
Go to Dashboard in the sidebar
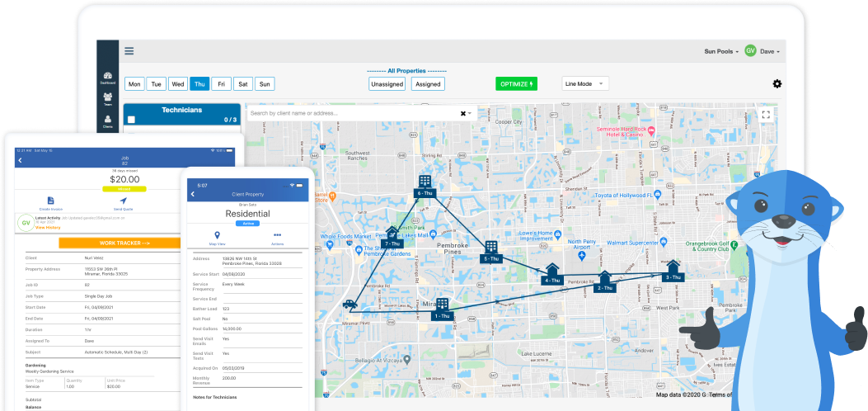point(108,78)
